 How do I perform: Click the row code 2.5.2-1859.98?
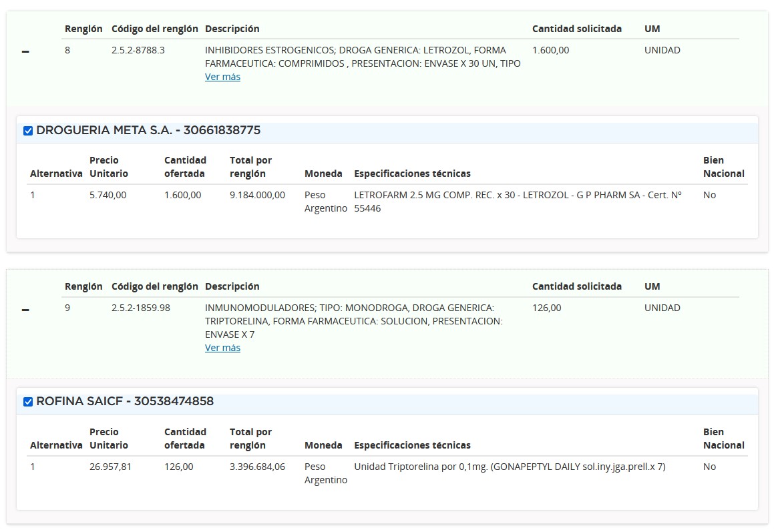tap(141, 308)
